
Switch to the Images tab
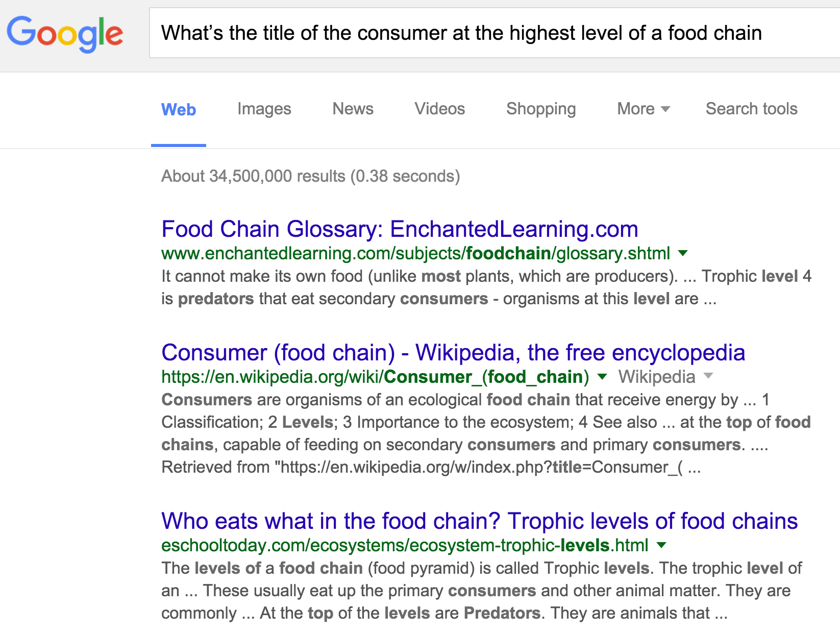264,109
